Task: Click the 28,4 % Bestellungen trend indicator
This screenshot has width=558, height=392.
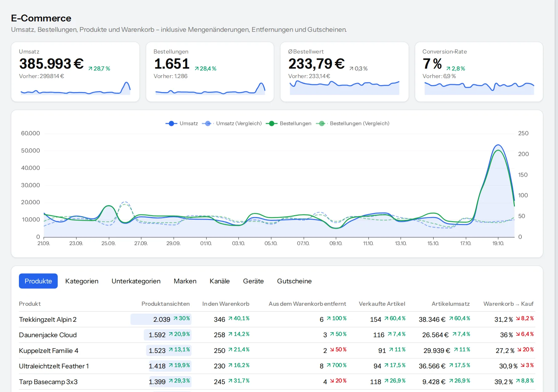Action: (206, 69)
